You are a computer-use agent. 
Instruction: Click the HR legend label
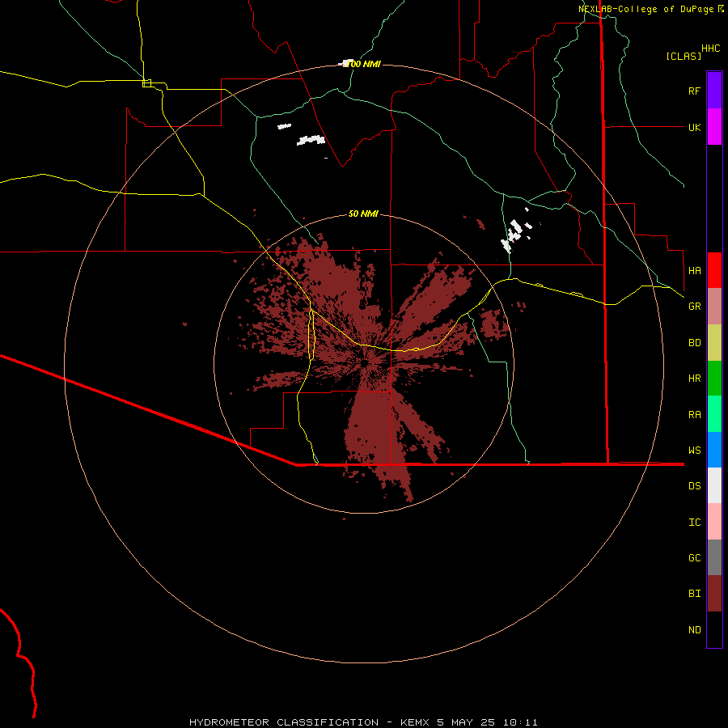click(694, 379)
